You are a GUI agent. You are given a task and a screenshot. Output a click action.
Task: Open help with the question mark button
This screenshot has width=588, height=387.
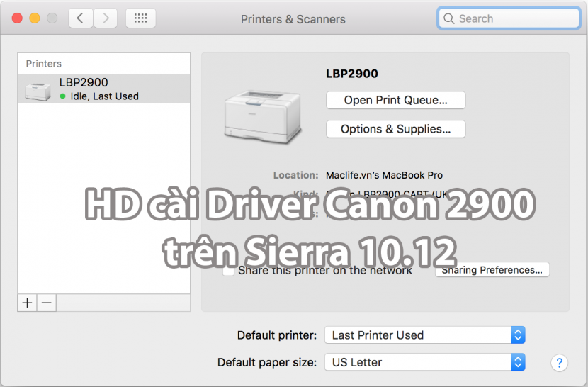pos(559,363)
